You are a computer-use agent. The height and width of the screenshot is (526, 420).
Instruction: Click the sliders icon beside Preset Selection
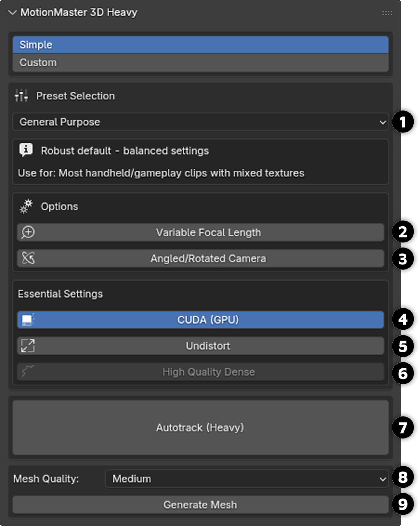coord(22,96)
